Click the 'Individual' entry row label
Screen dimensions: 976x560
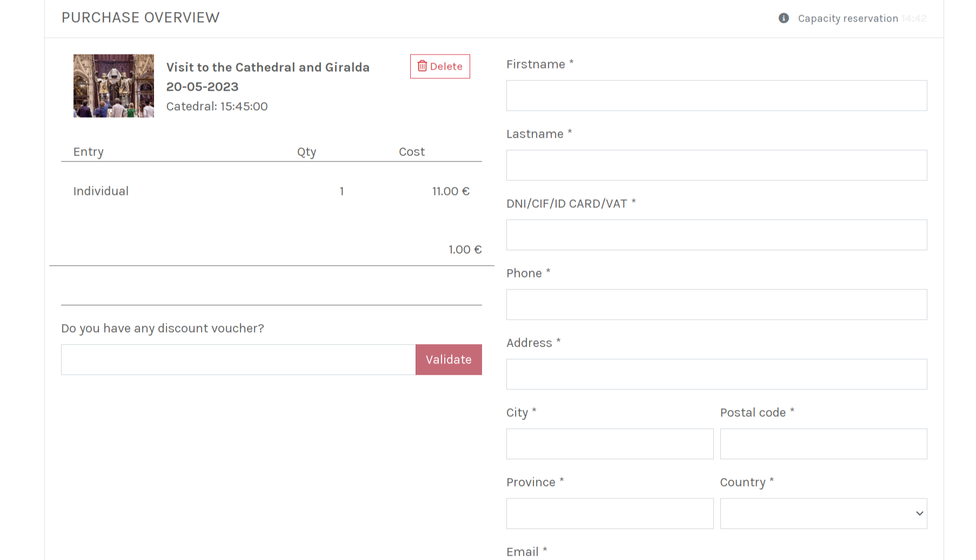tap(101, 191)
